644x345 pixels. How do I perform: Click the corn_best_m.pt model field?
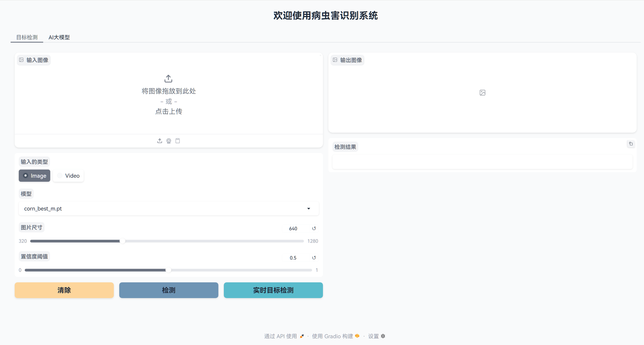coord(169,209)
